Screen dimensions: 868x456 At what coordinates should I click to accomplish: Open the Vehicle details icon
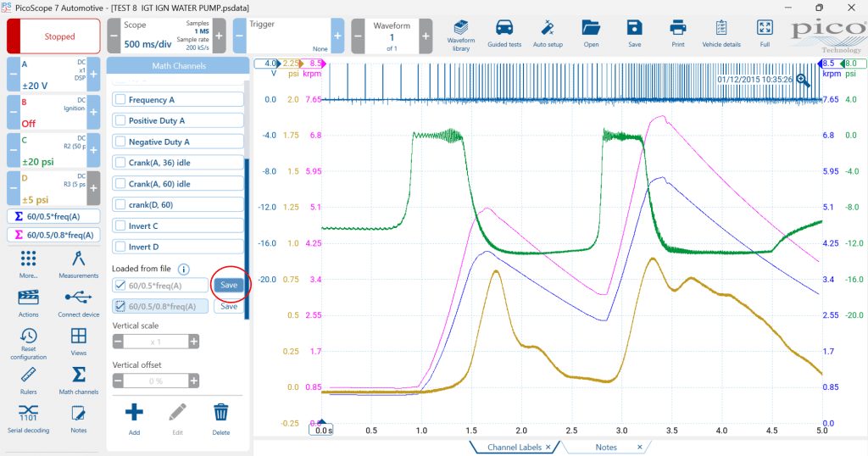click(x=721, y=34)
